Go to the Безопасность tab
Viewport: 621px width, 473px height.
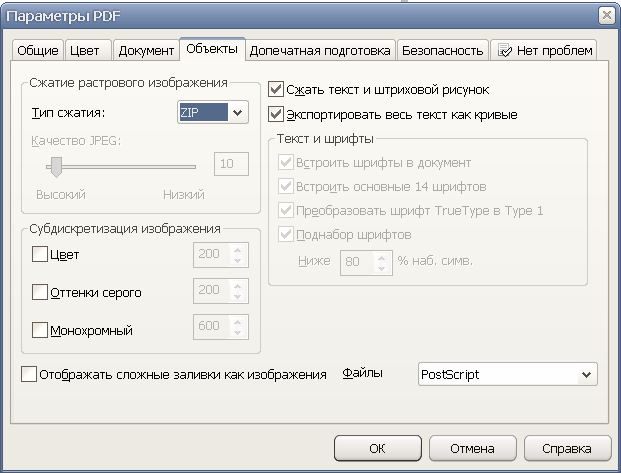[x=441, y=50]
